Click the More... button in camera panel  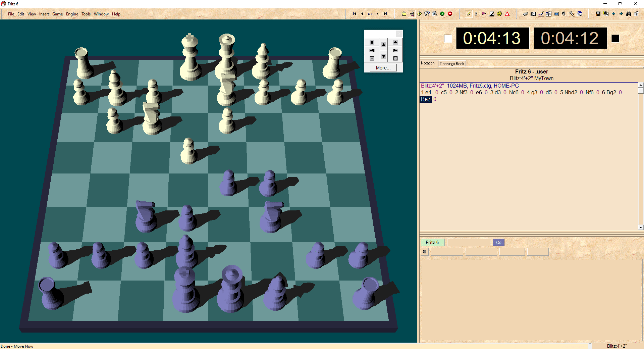point(383,68)
